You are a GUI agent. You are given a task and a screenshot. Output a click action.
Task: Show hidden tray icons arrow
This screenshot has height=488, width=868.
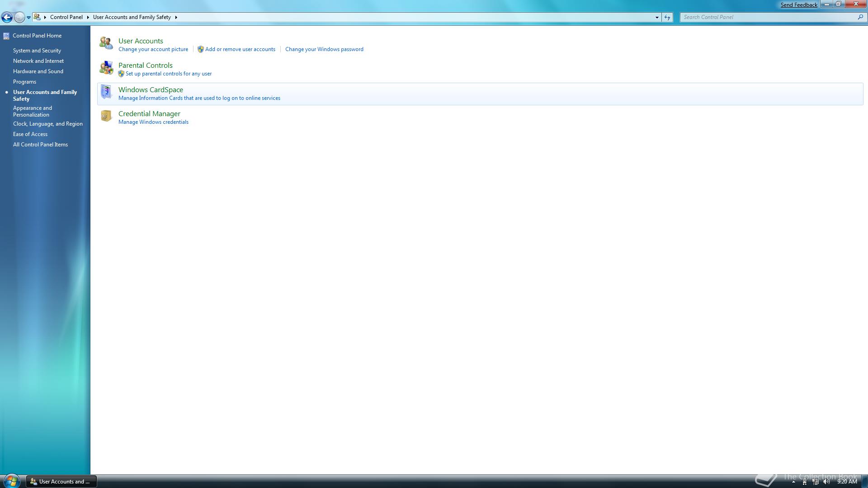click(x=793, y=482)
